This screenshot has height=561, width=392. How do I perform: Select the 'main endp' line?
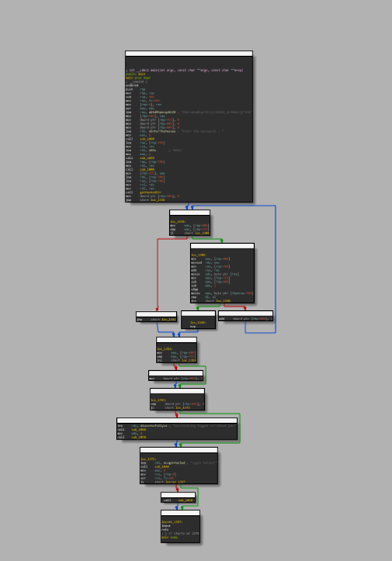pyautogui.click(x=170, y=537)
